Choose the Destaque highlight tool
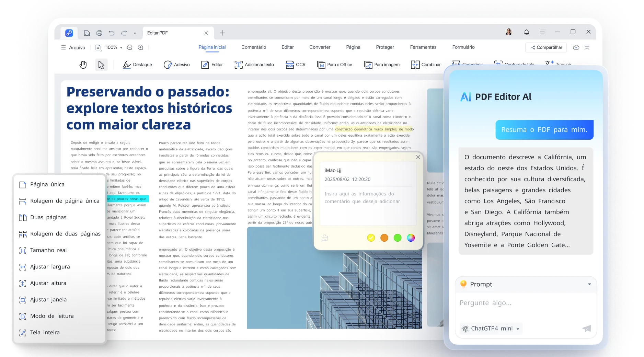644x357 pixels. (x=137, y=65)
